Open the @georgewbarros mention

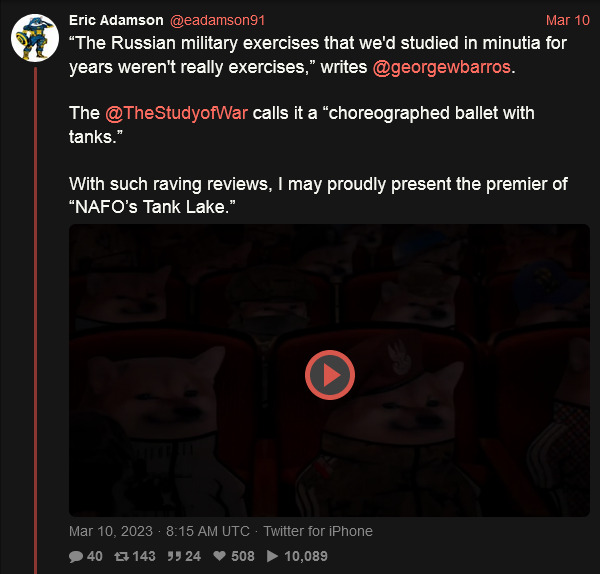click(x=442, y=67)
